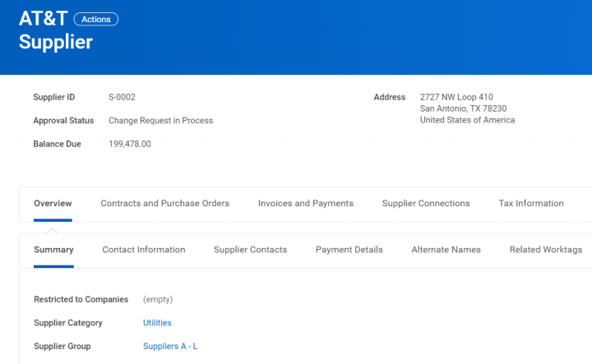The image size is (592, 364).
Task: Open the Actions menu next to AT&T
Action: pos(95,19)
